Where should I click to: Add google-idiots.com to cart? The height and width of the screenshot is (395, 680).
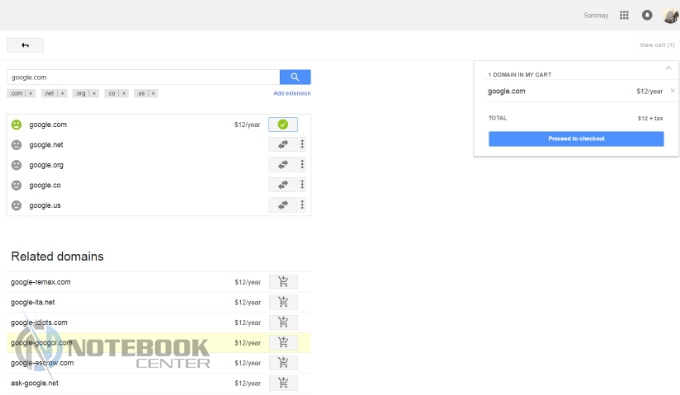[283, 322]
